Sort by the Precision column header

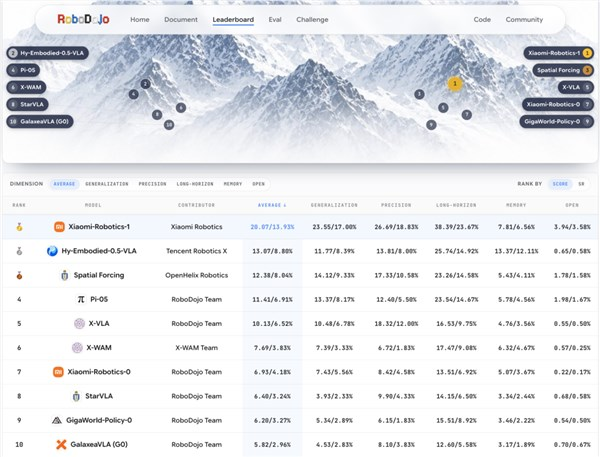[396, 205]
